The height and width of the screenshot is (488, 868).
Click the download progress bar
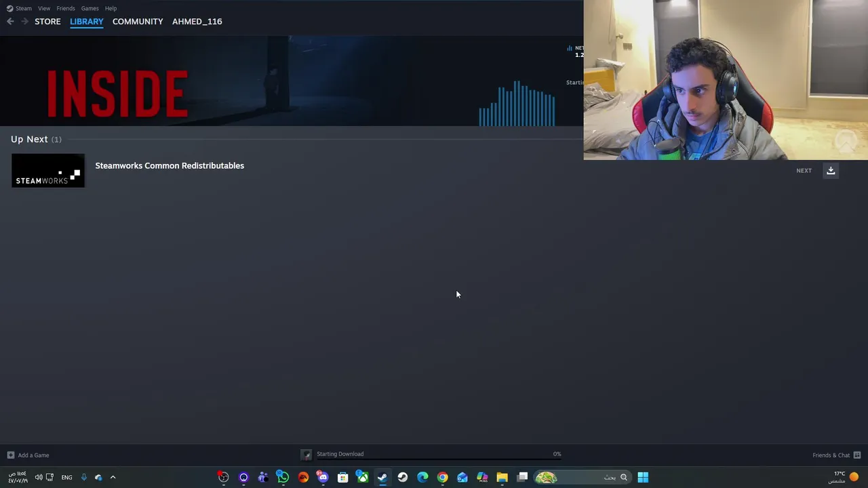pyautogui.click(x=439, y=460)
